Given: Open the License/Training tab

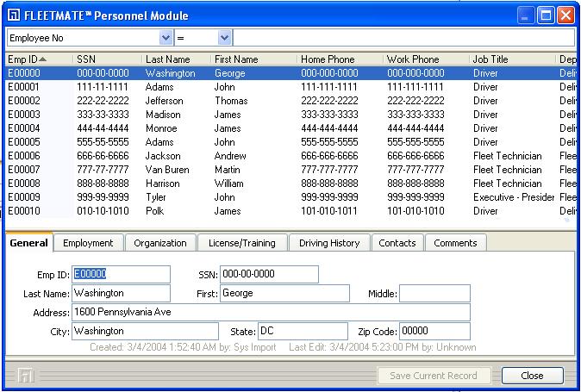Looking at the screenshot, I should click(242, 243).
